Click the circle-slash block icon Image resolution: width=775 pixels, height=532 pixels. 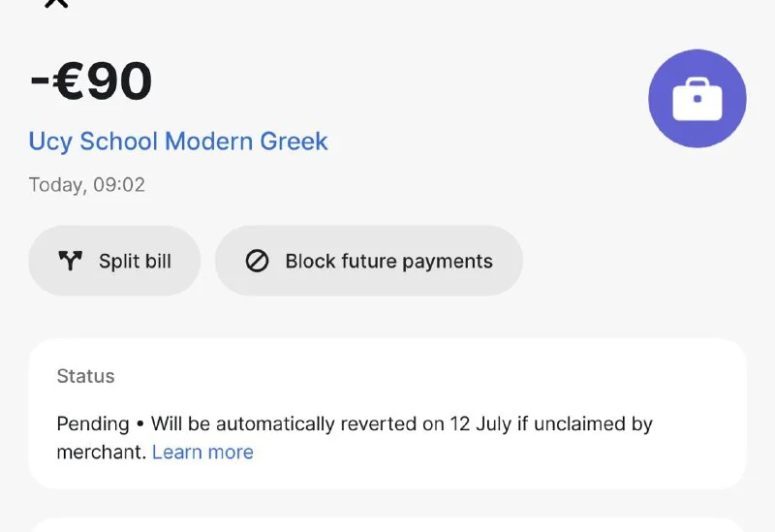pyautogui.click(x=257, y=261)
